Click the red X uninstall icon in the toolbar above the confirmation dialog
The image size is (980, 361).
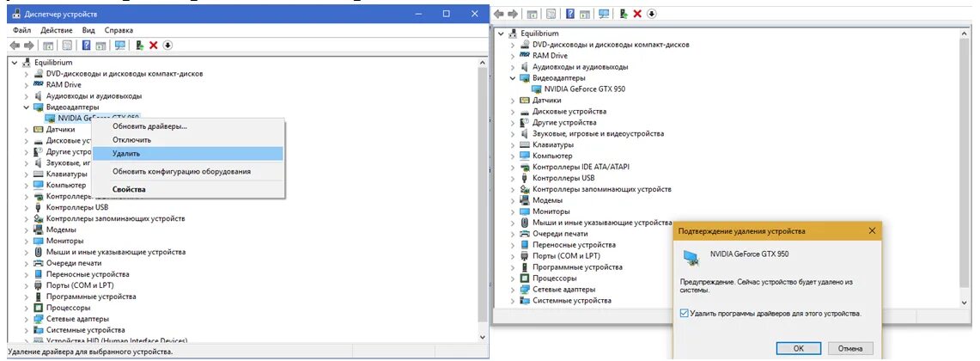pyautogui.click(x=637, y=14)
